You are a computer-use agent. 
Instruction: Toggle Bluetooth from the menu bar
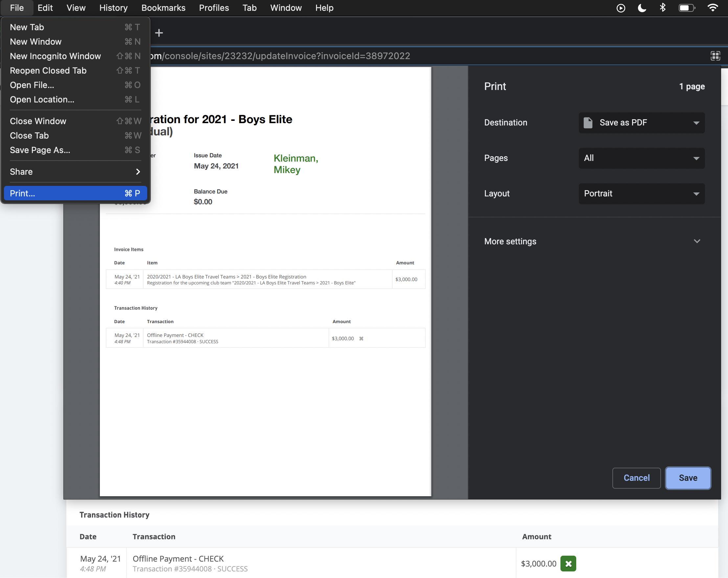coord(663,8)
